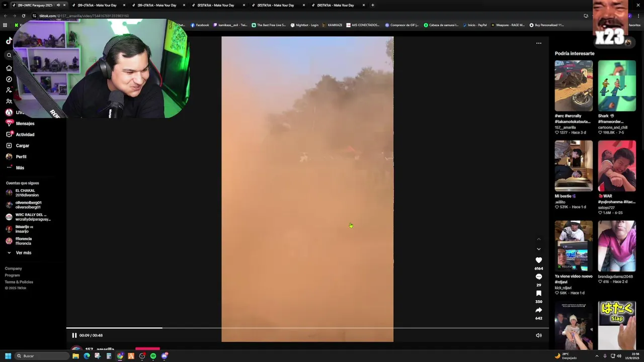This screenshot has height=362, width=644.
Task: Open the LIVE section
Action: click(15, 113)
